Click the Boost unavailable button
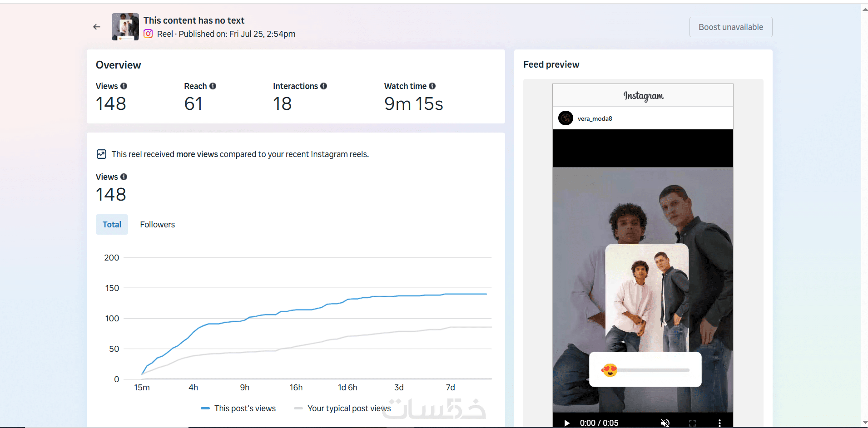The width and height of the screenshot is (868, 428). [x=730, y=27]
